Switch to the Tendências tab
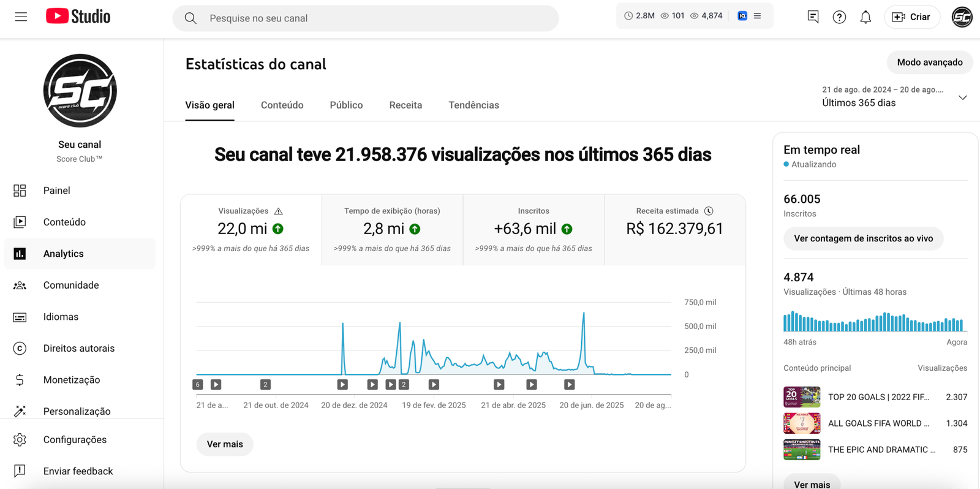This screenshot has width=980, height=489. (x=473, y=105)
